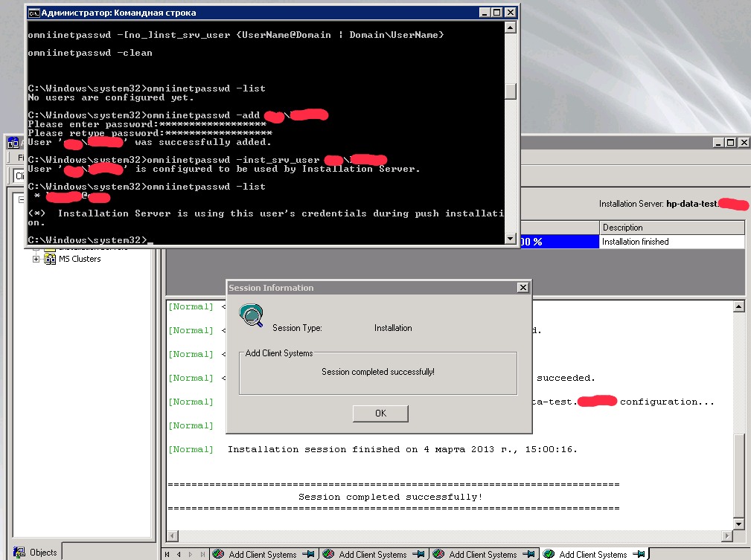Click the succeeded. log line text
The image size is (751, 560).
[x=566, y=378]
